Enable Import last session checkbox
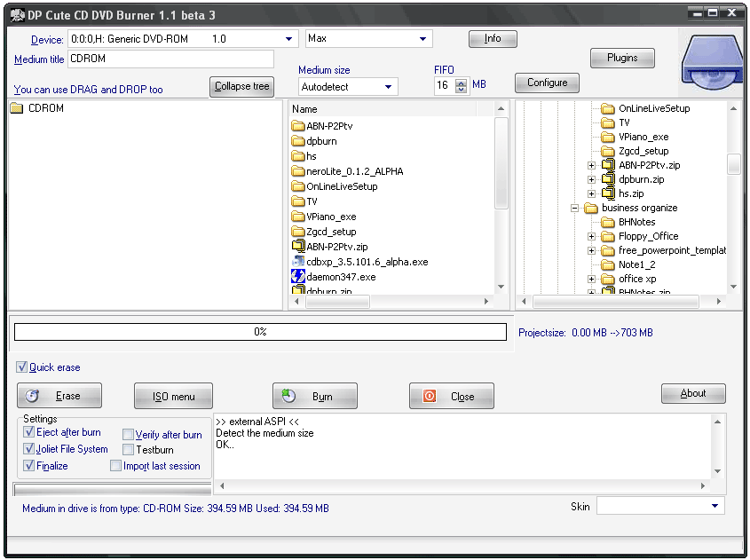 point(115,466)
